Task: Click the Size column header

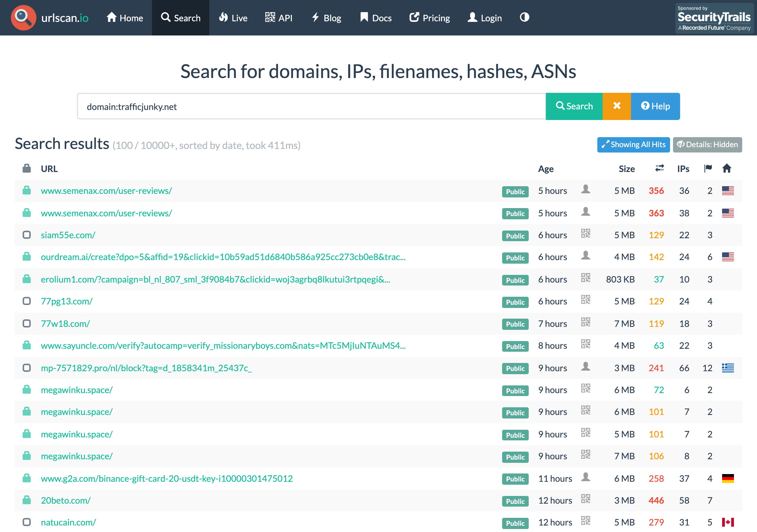Action: pyautogui.click(x=626, y=169)
